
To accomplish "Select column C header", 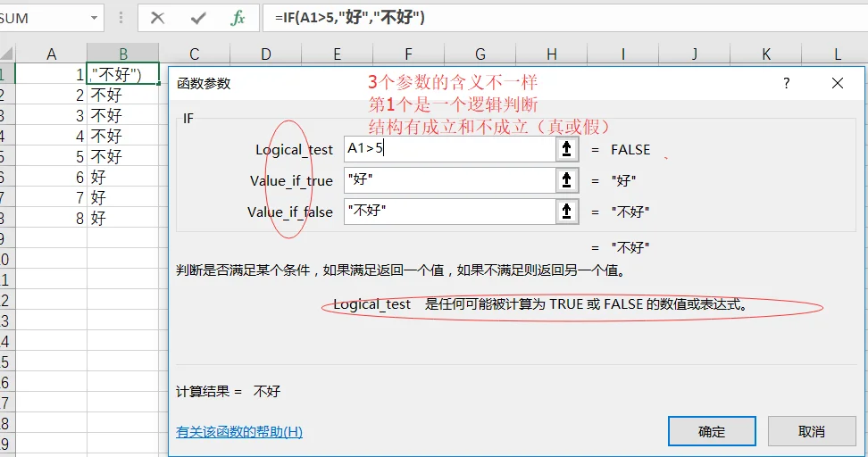I will click(x=195, y=54).
